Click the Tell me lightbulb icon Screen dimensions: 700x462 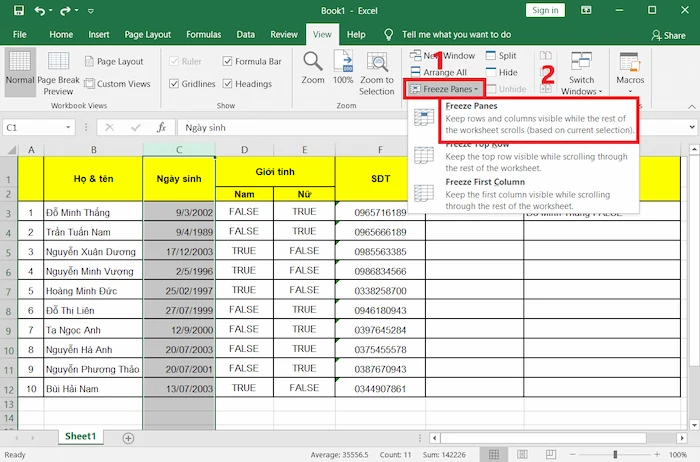pos(388,34)
